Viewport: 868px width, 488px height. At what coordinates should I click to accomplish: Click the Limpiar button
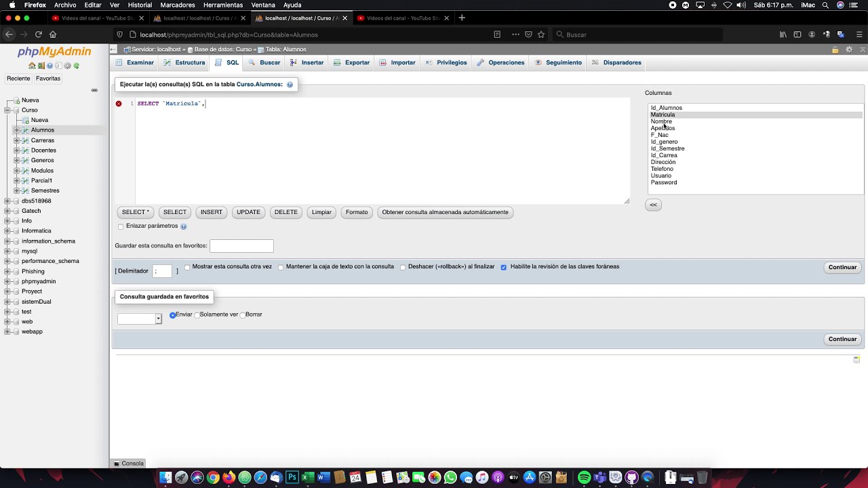(321, 212)
